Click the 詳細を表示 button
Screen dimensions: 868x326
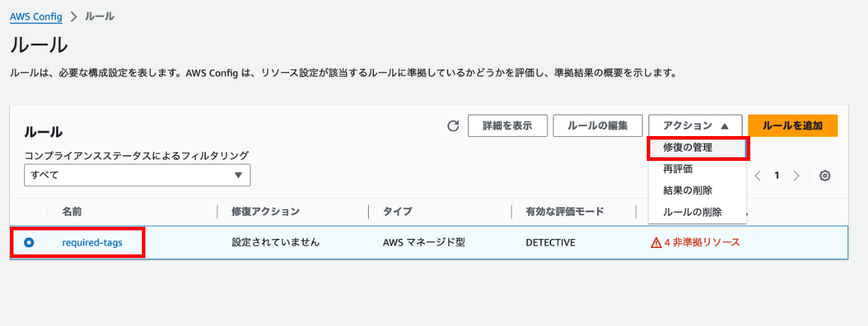(507, 125)
